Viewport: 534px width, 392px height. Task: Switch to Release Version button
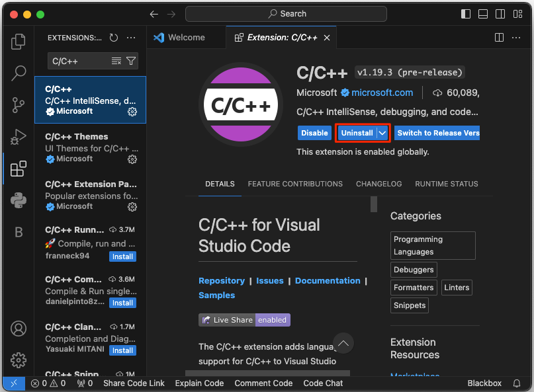[437, 133]
